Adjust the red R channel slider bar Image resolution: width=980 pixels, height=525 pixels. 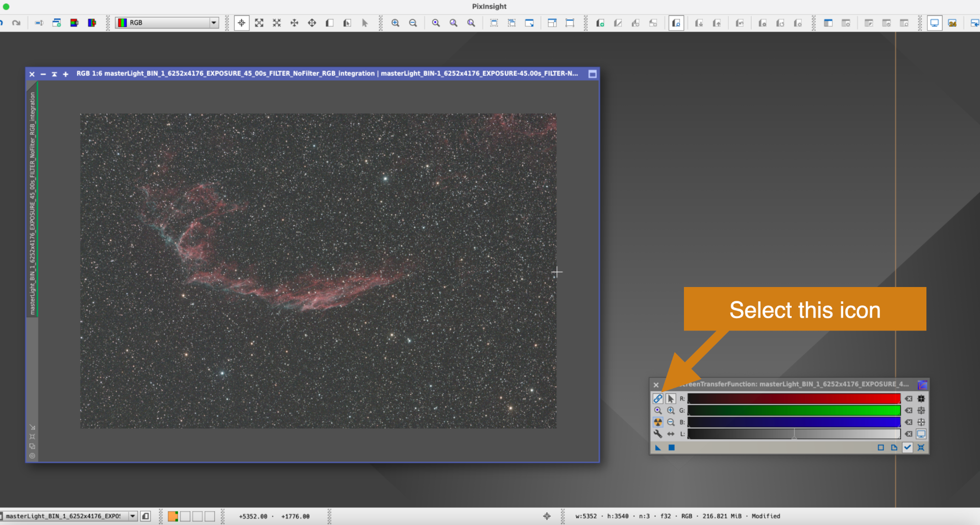click(x=794, y=399)
